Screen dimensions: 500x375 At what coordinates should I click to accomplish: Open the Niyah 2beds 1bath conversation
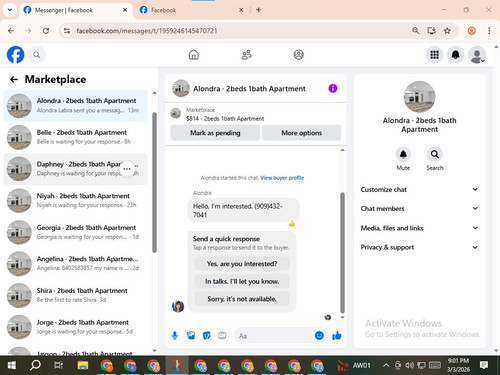pos(76,201)
